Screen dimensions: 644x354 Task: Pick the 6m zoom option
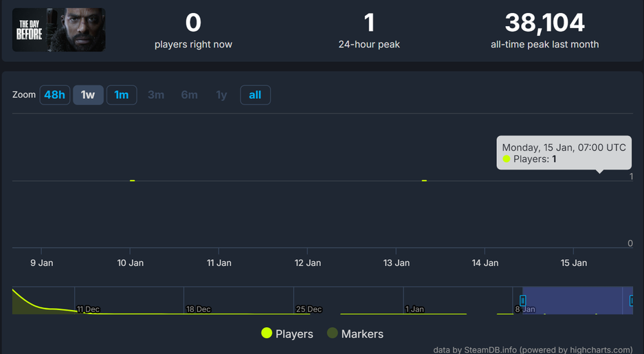(189, 95)
